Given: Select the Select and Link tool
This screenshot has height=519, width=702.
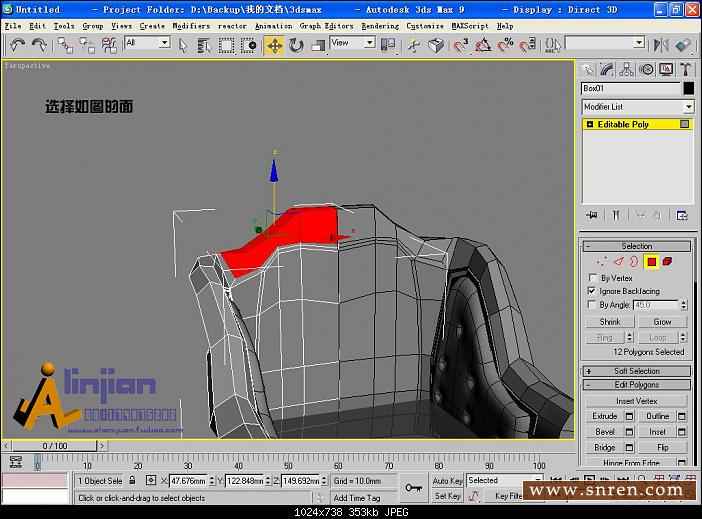Looking at the screenshot, I should pos(65,45).
